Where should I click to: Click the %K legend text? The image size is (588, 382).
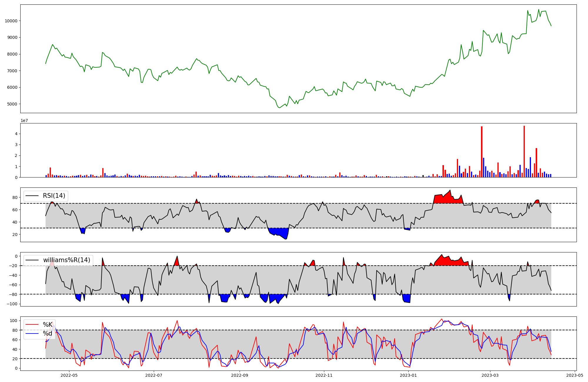[x=48, y=325]
